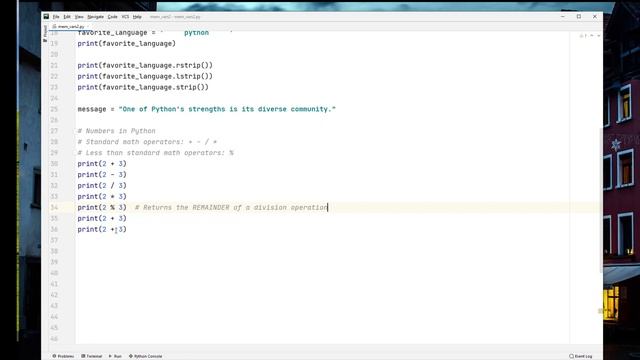Go to previous highlighted error arrow

pos(592,36)
